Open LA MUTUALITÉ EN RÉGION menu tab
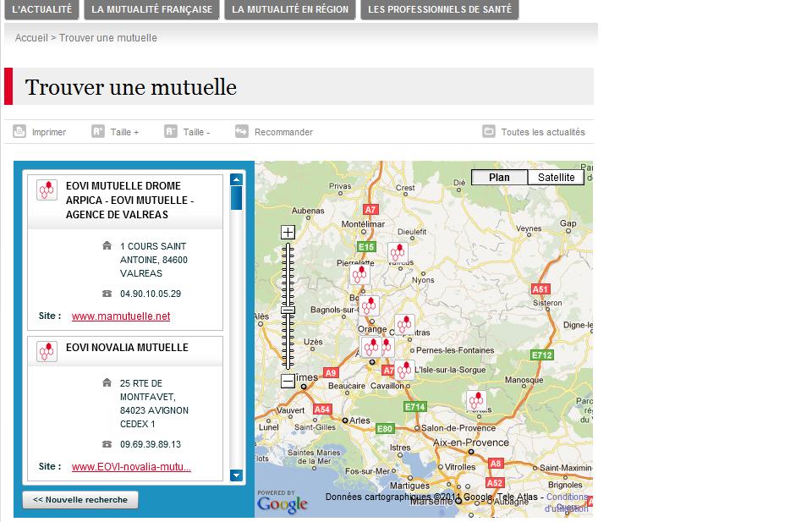The width and height of the screenshot is (812, 522). [290, 9]
